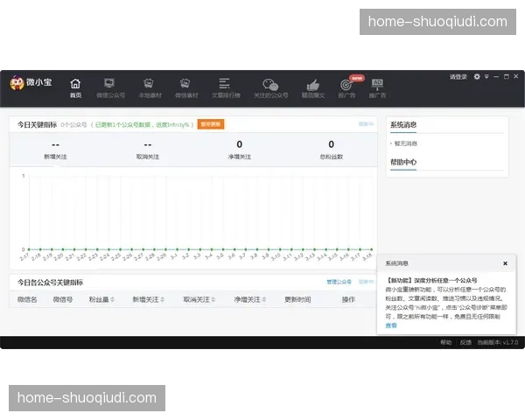Click the 管理公众号 link
The image size is (525, 420).
[x=339, y=282]
